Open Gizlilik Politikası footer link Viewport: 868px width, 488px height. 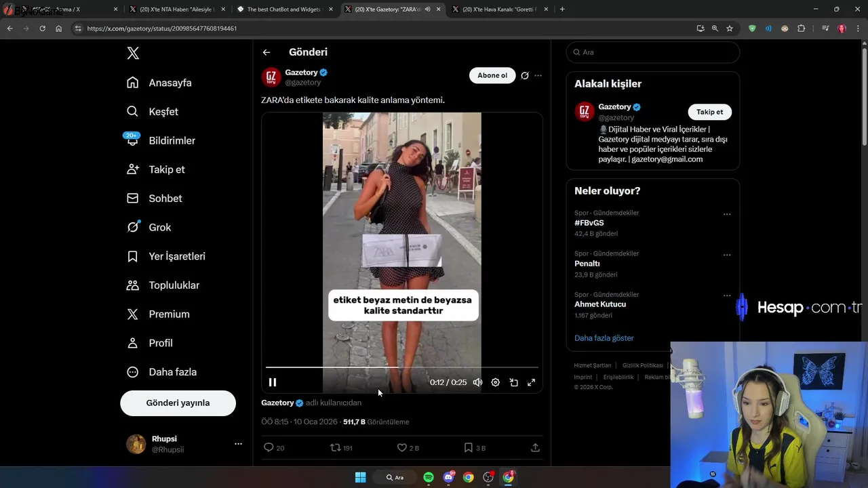pos(643,365)
